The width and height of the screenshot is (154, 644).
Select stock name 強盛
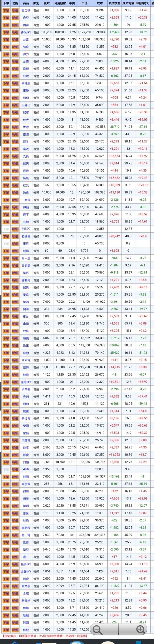click(x=26, y=47)
